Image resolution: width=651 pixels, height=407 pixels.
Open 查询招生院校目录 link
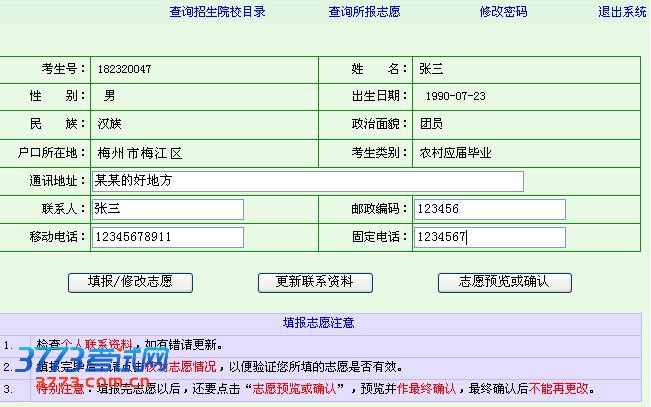pos(217,12)
